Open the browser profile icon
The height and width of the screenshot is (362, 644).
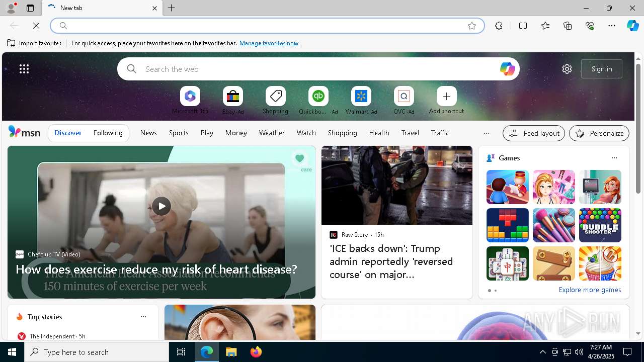pyautogui.click(x=11, y=8)
